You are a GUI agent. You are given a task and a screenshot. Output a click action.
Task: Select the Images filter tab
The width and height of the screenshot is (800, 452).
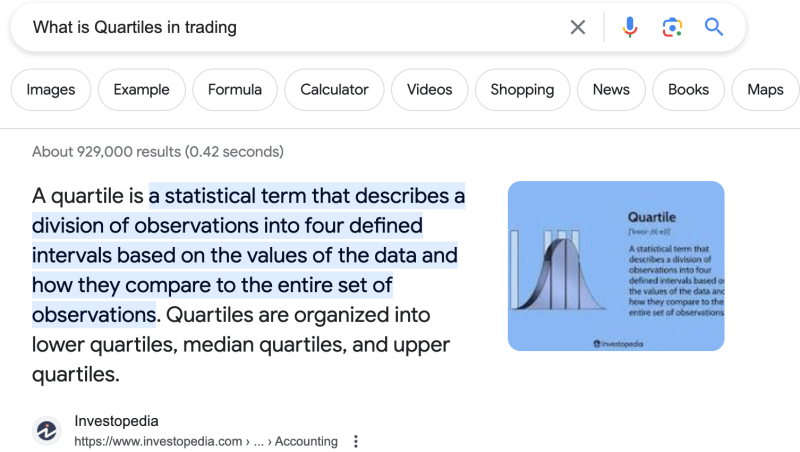51,90
